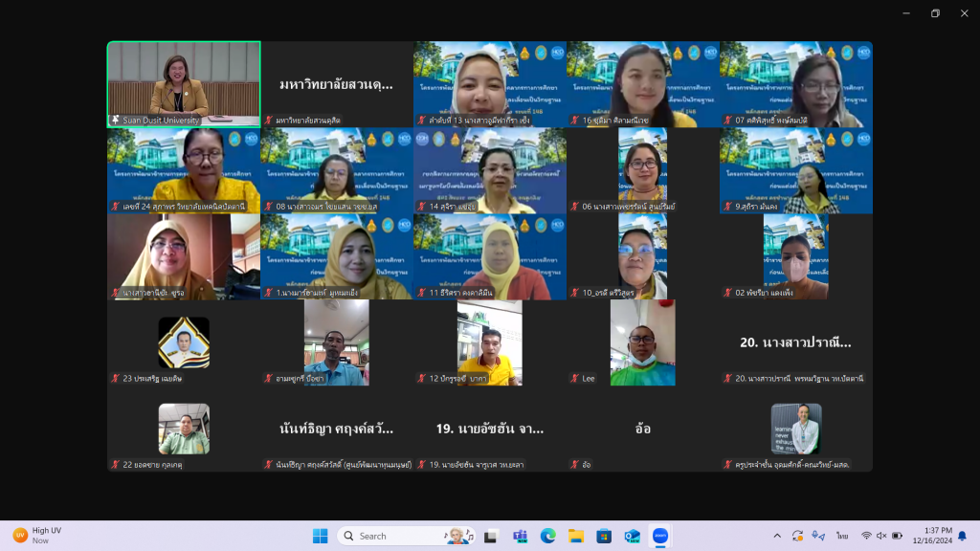This screenshot has width=980, height=551.
Task: Open Task View in taskbar
Action: click(x=491, y=536)
